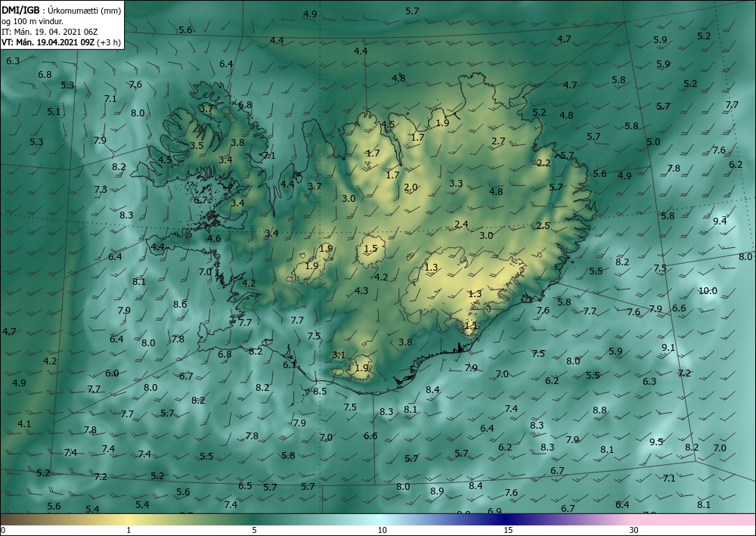
Task: Click the 9.1 value on the map
Action: click(668, 347)
